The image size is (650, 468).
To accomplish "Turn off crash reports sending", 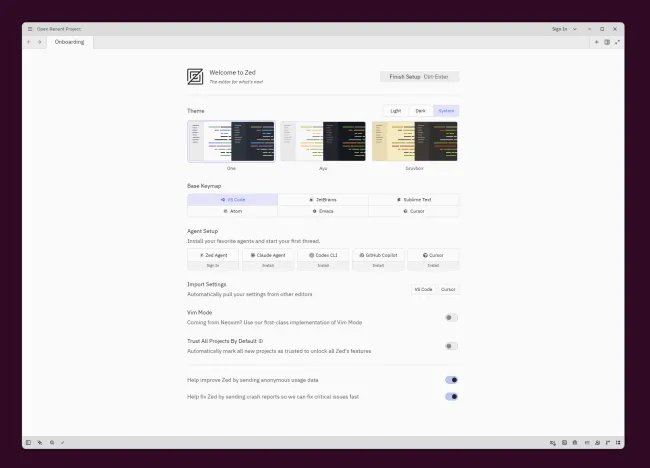I will coord(451,397).
